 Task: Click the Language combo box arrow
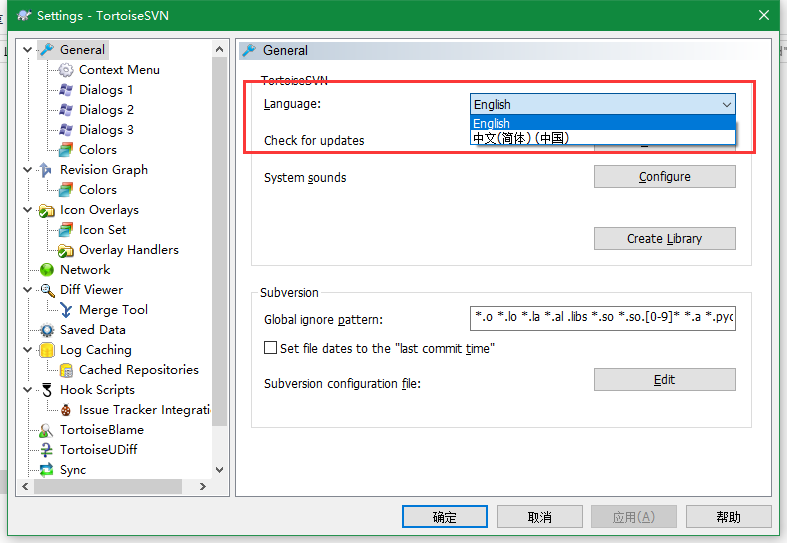click(x=726, y=104)
